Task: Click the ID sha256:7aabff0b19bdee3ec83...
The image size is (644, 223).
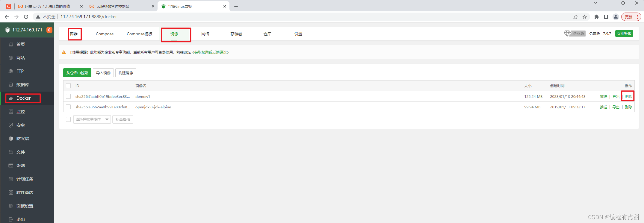Action: pyautogui.click(x=102, y=96)
